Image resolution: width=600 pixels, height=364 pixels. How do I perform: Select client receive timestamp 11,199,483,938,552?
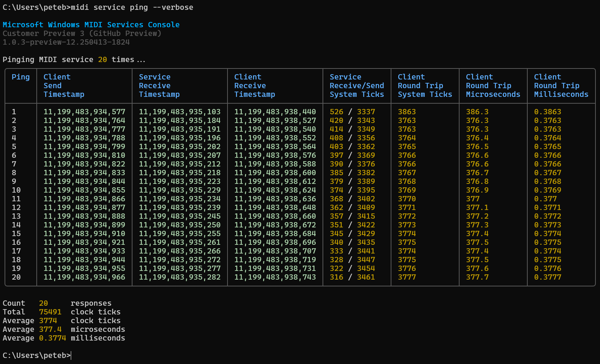click(x=275, y=138)
